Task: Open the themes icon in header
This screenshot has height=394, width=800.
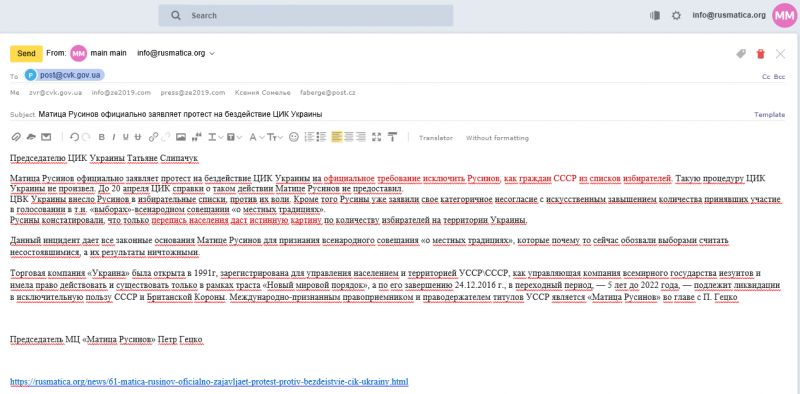Action: click(x=655, y=15)
